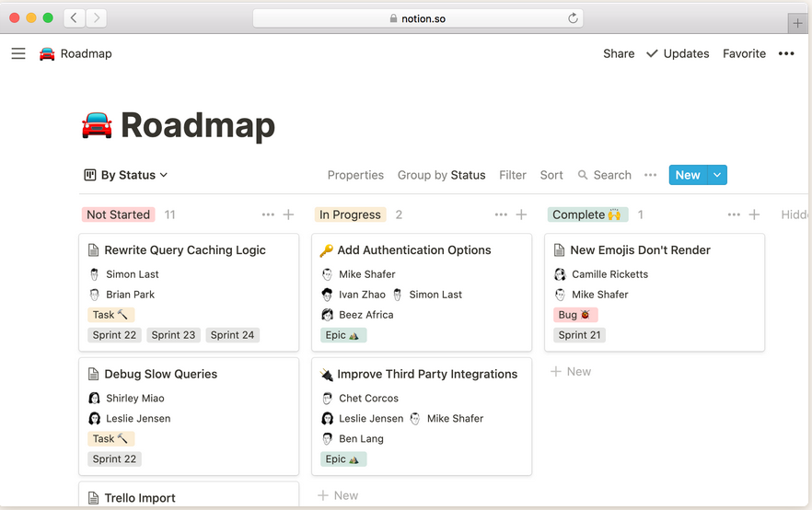Click Camille Ricketts avatar

[x=560, y=274]
